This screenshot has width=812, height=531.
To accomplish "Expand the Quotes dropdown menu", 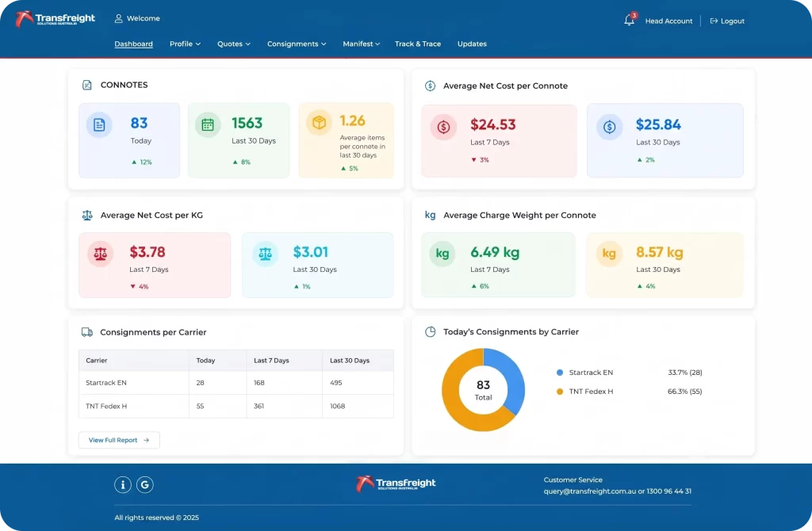I will tap(234, 44).
